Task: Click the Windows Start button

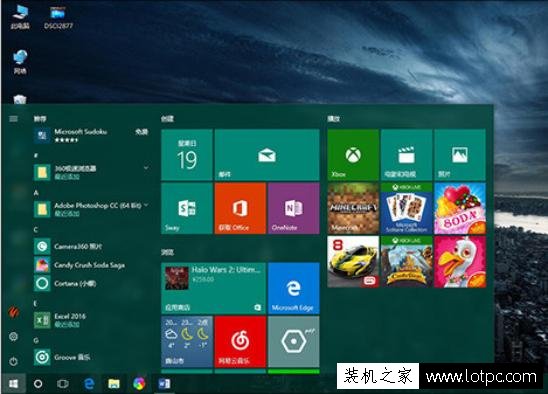Action: click(13, 384)
